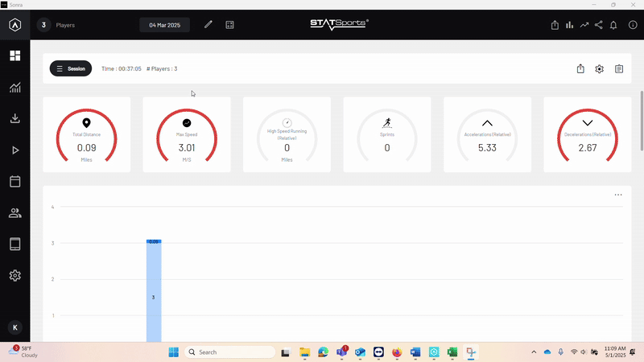The width and height of the screenshot is (644, 362).
Task: Click the top bar share icon
Action: 598,25
